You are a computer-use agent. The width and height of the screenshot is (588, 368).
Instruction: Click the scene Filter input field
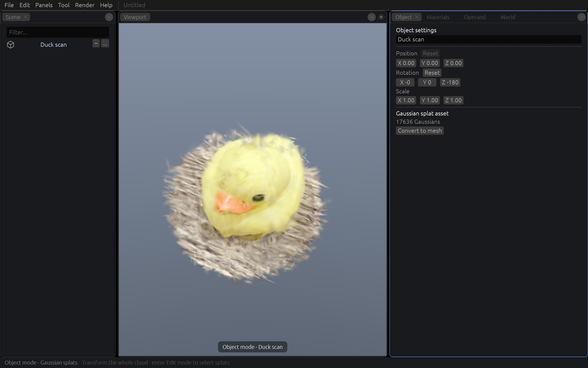click(x=58, y=32)
